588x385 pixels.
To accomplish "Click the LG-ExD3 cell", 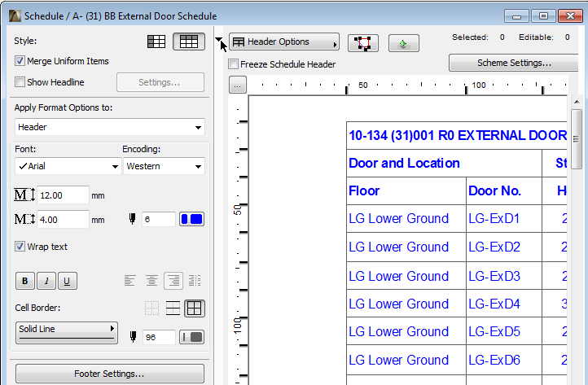I will (504, 276).
